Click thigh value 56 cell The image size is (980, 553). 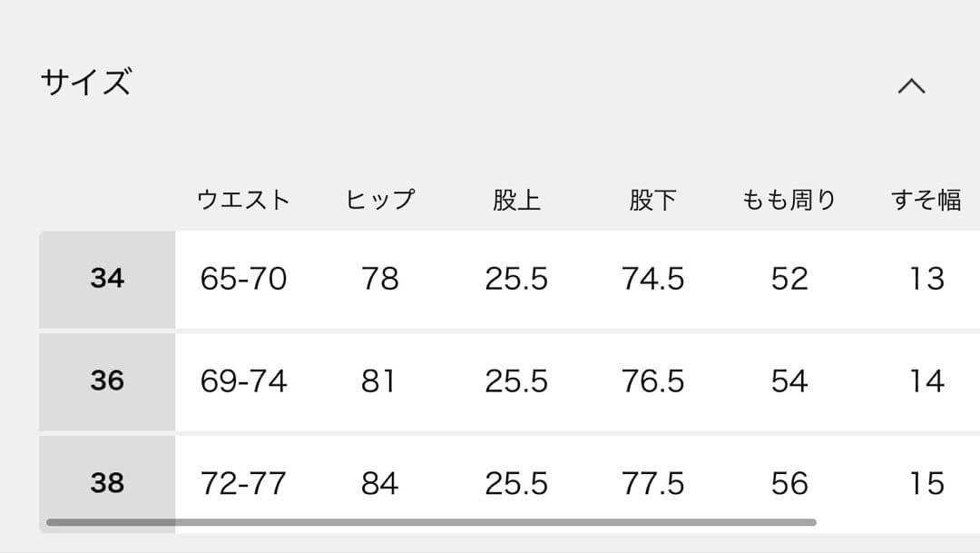point(789,484)
